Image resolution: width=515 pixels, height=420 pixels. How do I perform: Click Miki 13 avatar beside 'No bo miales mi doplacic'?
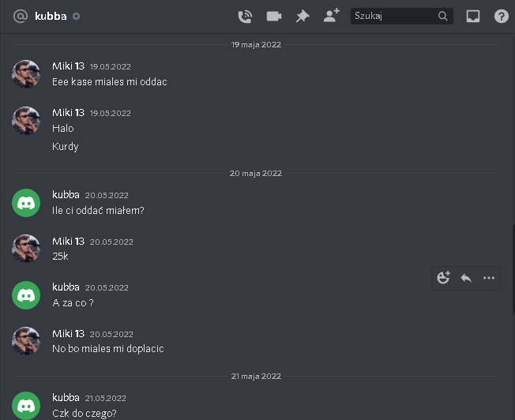point(26,341)
